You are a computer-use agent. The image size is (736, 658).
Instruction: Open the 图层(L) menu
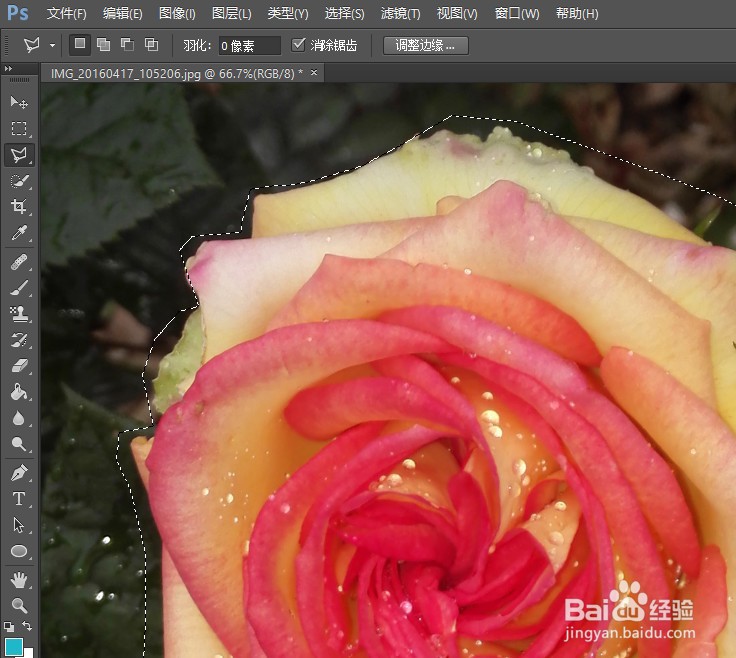point(231,14)
